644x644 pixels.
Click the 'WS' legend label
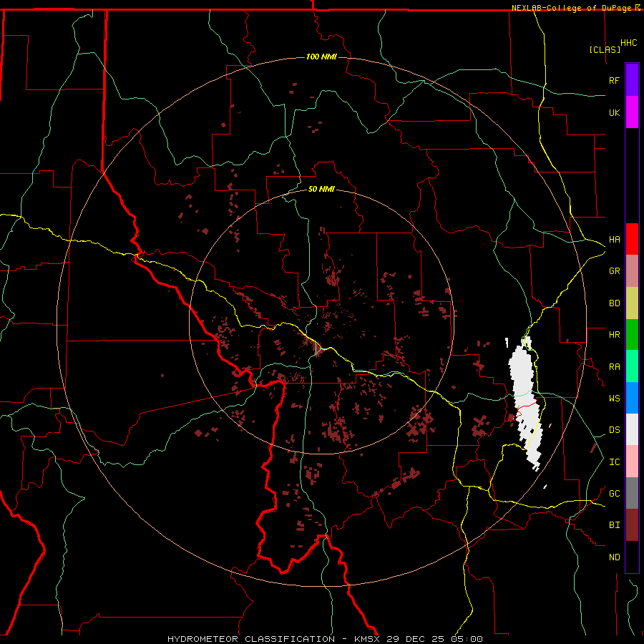pyautogui.click(x=614, y=399)
